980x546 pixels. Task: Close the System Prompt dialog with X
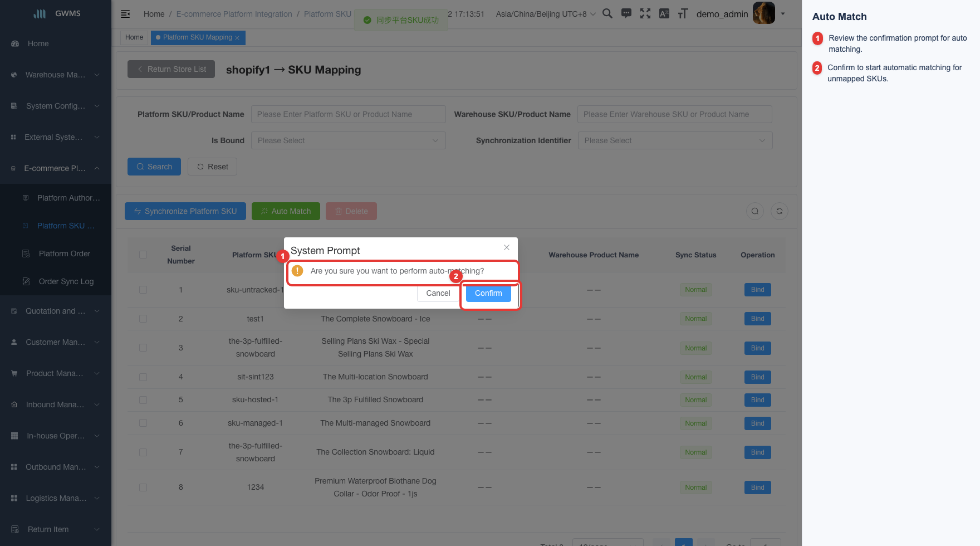(507, 247)
